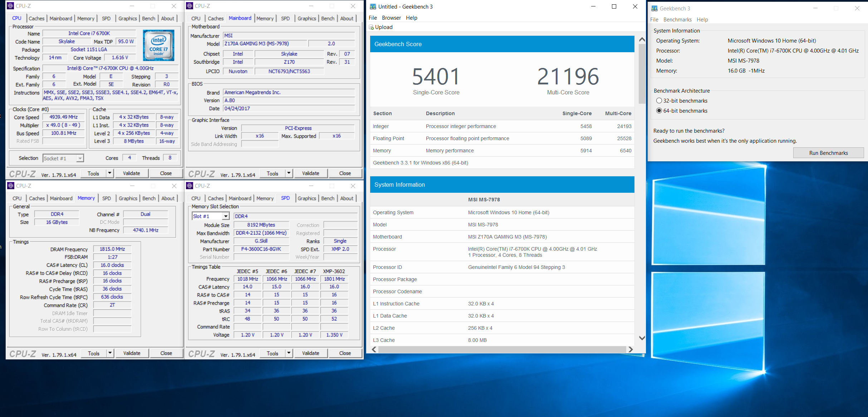
Task: Expand Tools dropdown arrow in Memory window
Action: tap(110, 353)
